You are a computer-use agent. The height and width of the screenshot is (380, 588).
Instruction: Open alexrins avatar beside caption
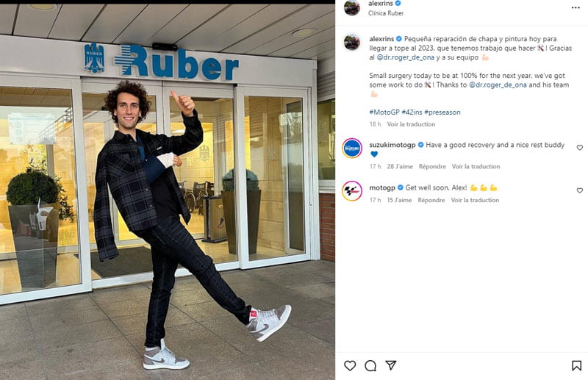(x=352, y=42)
